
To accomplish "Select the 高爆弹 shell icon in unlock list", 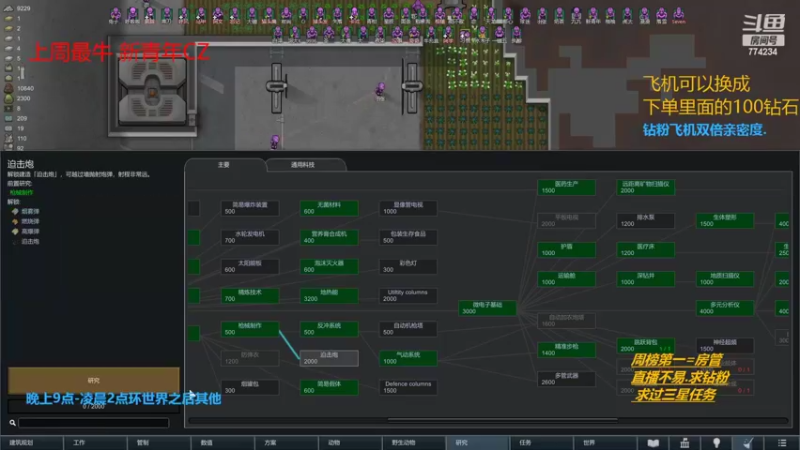I will 15,232.
